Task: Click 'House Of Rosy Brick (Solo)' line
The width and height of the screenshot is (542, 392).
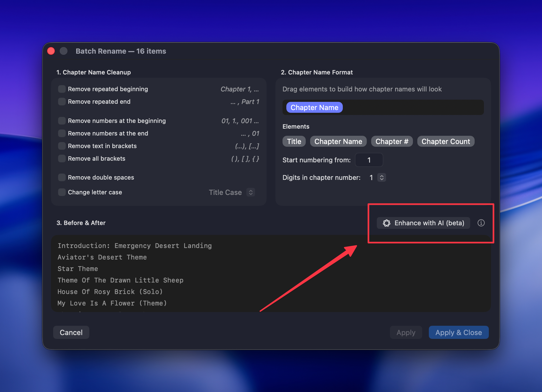Action: coord(110,292)
